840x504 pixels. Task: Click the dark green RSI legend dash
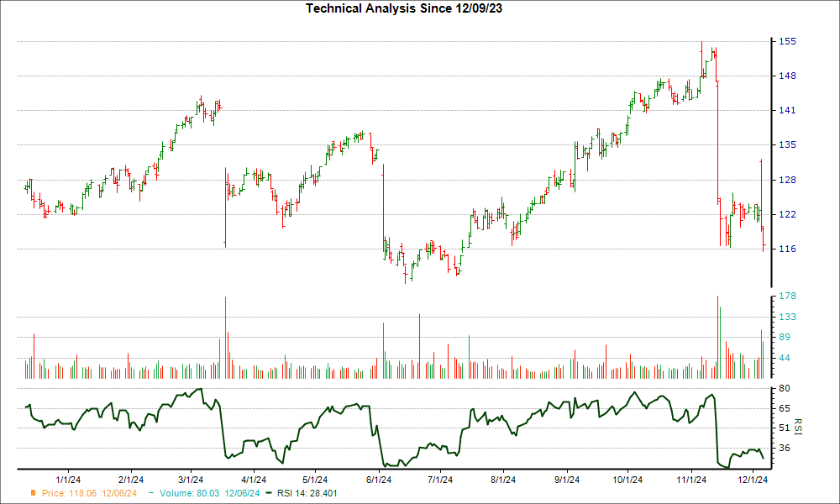click(x=269, y=493)
